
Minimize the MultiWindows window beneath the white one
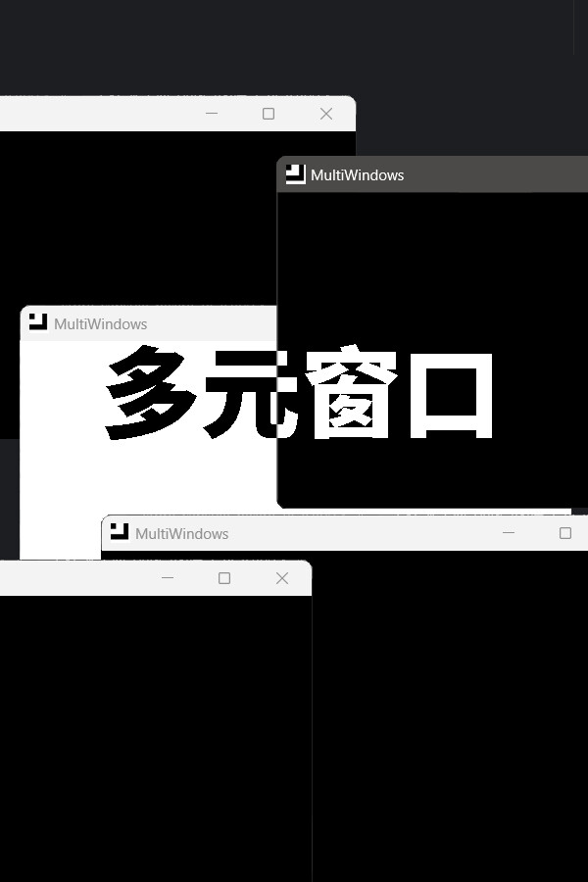(509, 533)
